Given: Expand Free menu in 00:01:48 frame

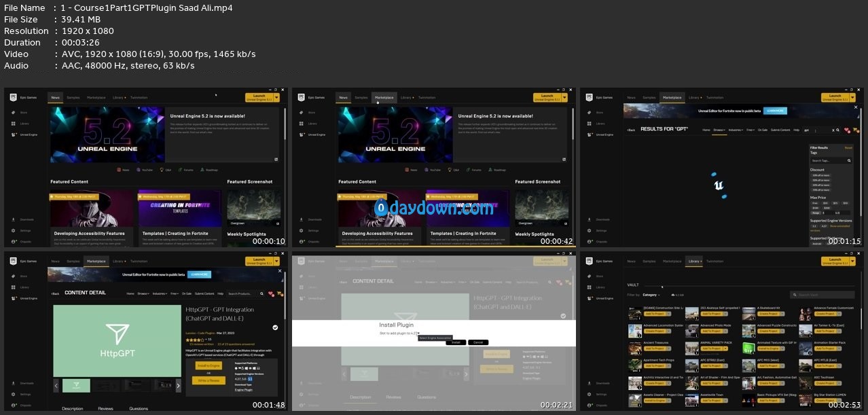Looking at the screenshot, I should coord(176,293).
